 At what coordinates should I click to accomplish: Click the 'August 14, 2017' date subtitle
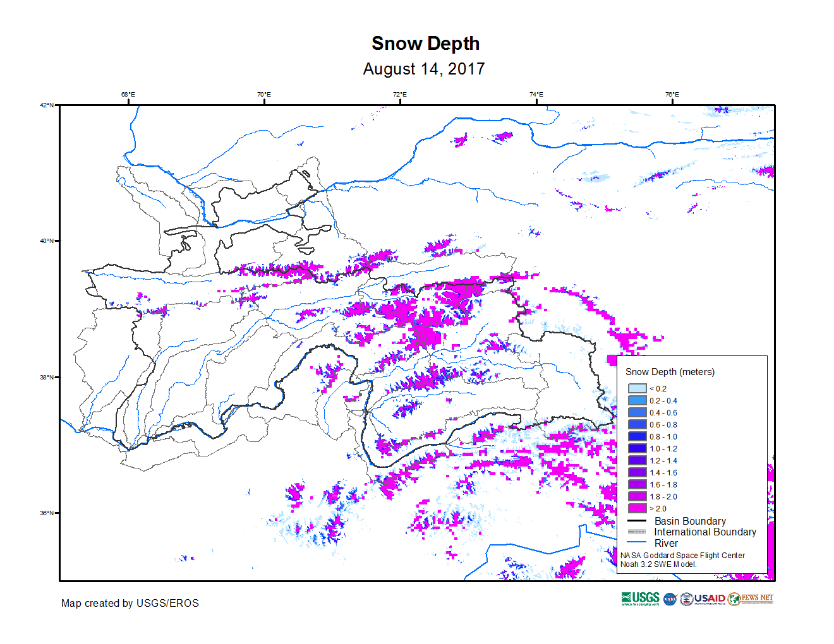423,69
